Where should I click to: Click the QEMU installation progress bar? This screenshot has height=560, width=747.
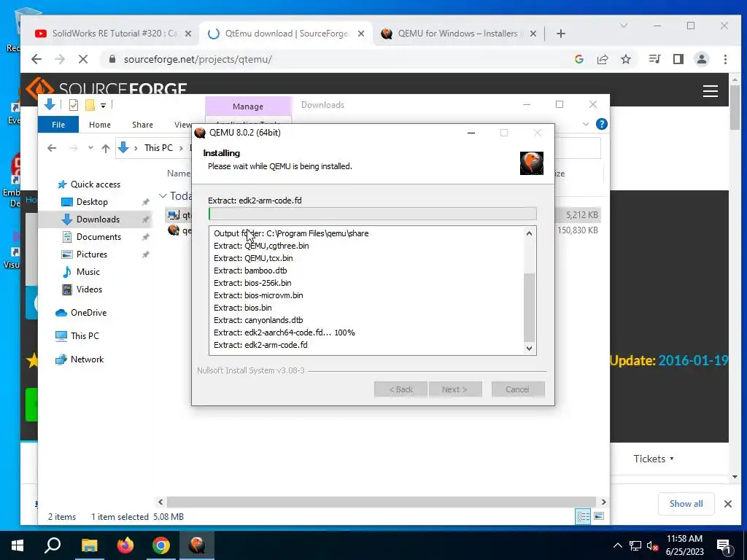[373, 214]
